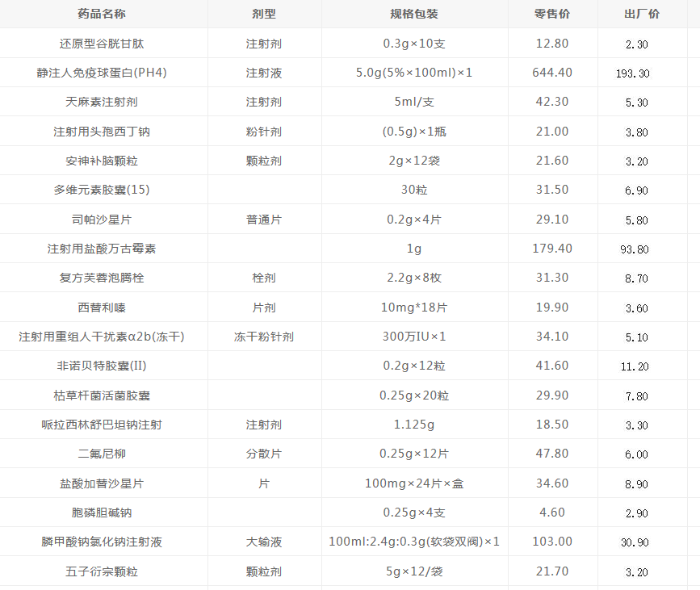Select the 非诺贝特胶囊(II) cell
The height and width of the screenshot is (590, 700).
102,366
